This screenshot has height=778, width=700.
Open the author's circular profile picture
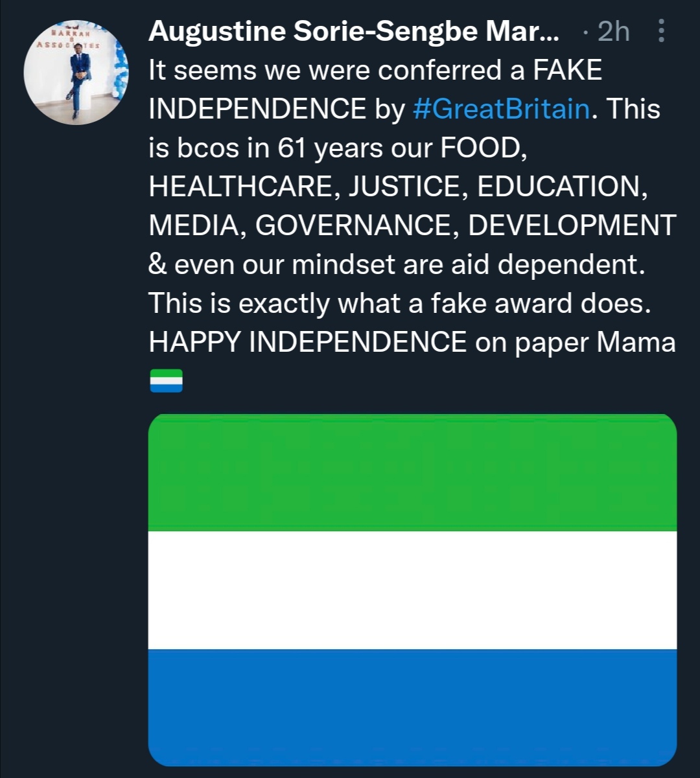[76, 72]
